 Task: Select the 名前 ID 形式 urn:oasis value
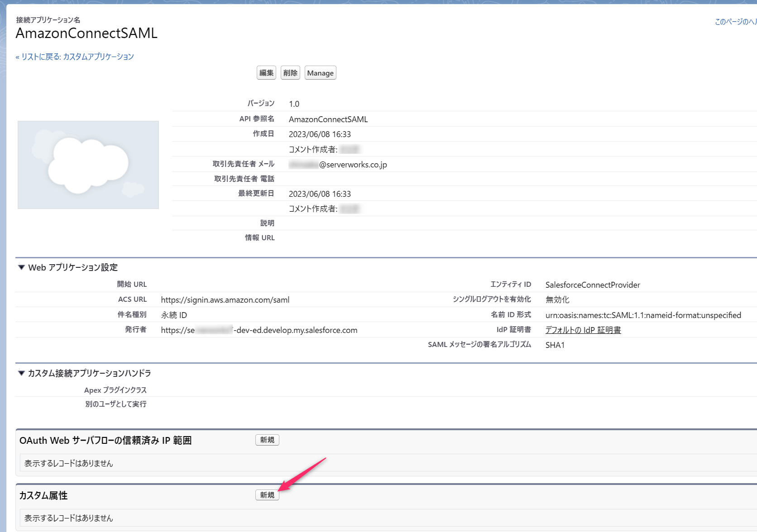pos(643,315)
